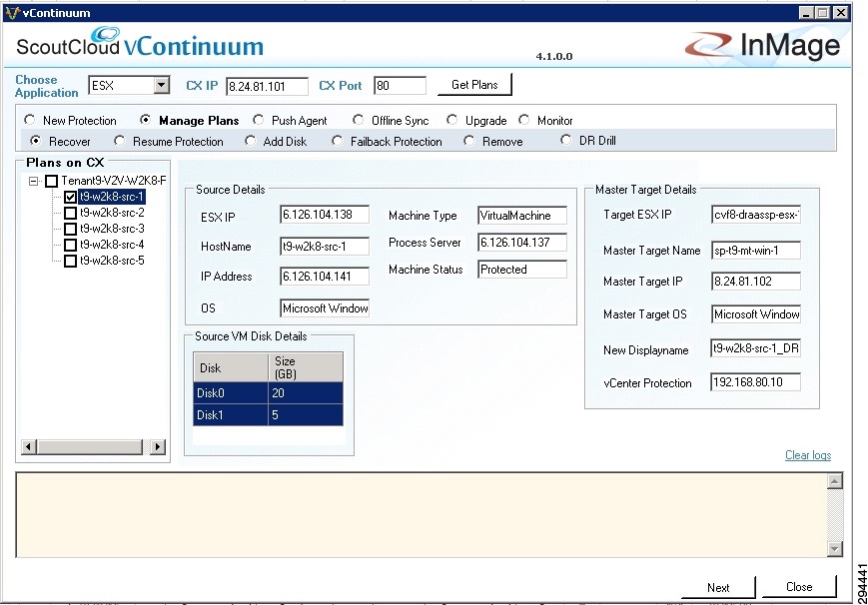
Task: Select t9-w2k8-src-1 in the plans tree
Action: point(112,197)
